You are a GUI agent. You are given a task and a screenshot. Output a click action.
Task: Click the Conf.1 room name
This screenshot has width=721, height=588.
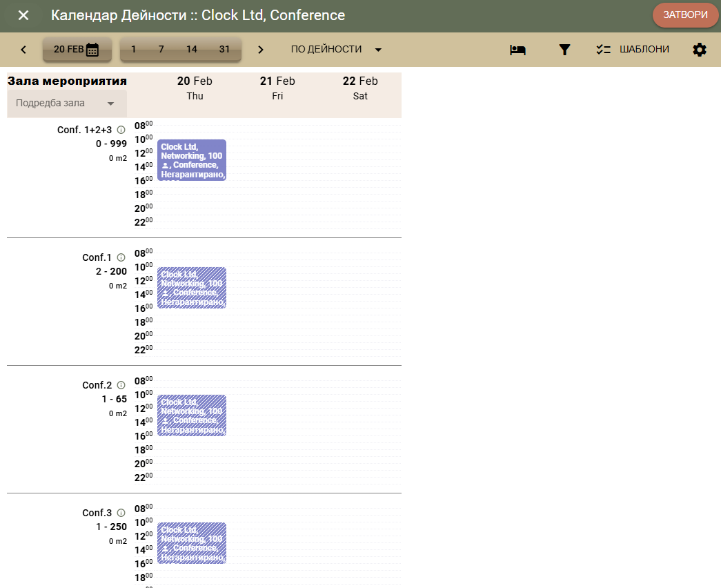(x=97, y=257)
